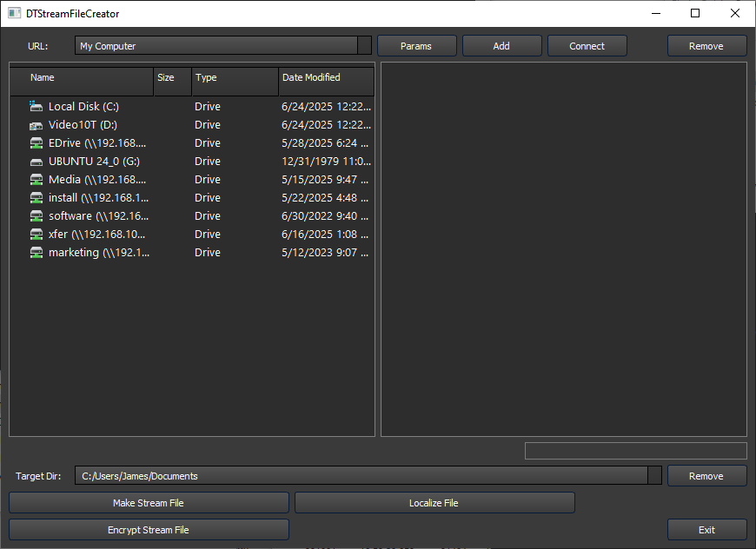This screenshot has width=756, height=549.
Task: Click the 5/22/2025 4:48 date cell
Action: point(325,198)
